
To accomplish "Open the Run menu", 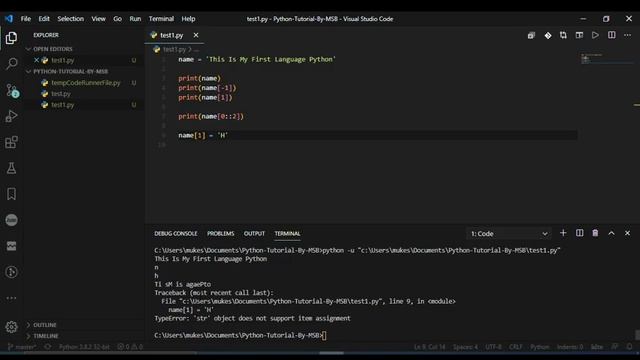I will pos(135,19).
